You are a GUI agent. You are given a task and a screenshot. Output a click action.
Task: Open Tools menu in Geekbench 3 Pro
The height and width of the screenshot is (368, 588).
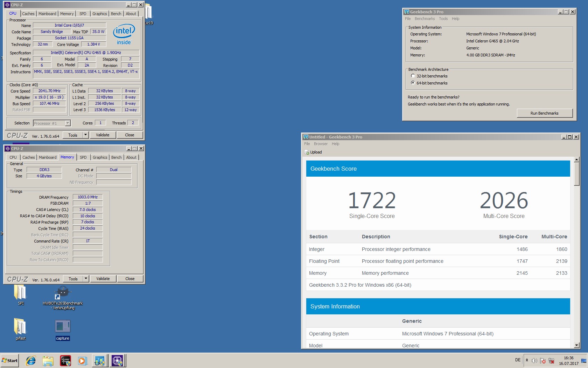[x=443, y=19]
